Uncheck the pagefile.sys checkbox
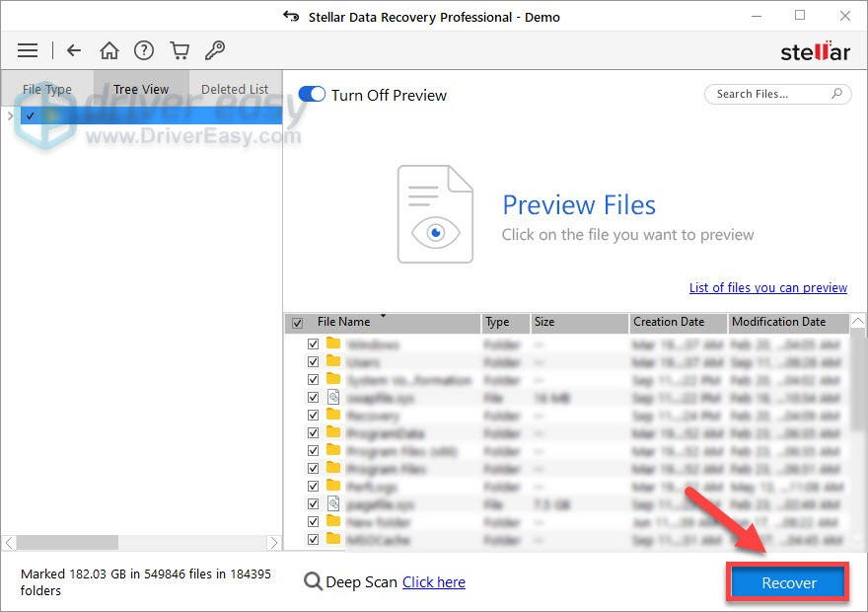The height and width of the screenshot is (612, 868). 313,503
